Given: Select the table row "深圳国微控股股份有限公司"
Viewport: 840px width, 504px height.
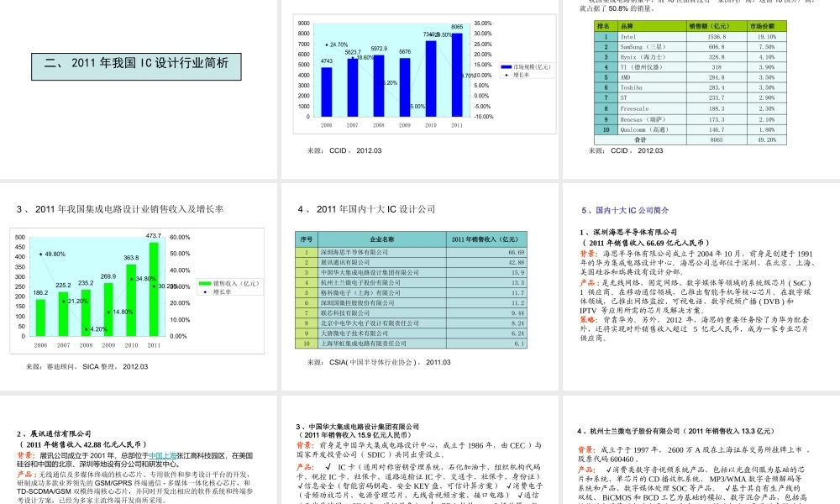Looking at the screenshot, I should tap(412, 303).
